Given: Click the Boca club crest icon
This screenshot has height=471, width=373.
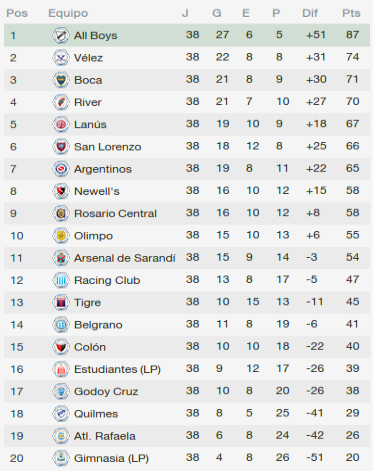Looking at the screenshot, I should click(61, 80).
